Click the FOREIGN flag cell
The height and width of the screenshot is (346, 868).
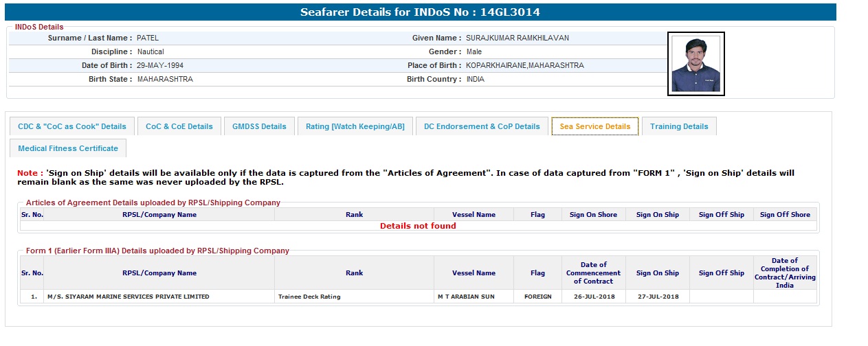(x=537, y=297)
